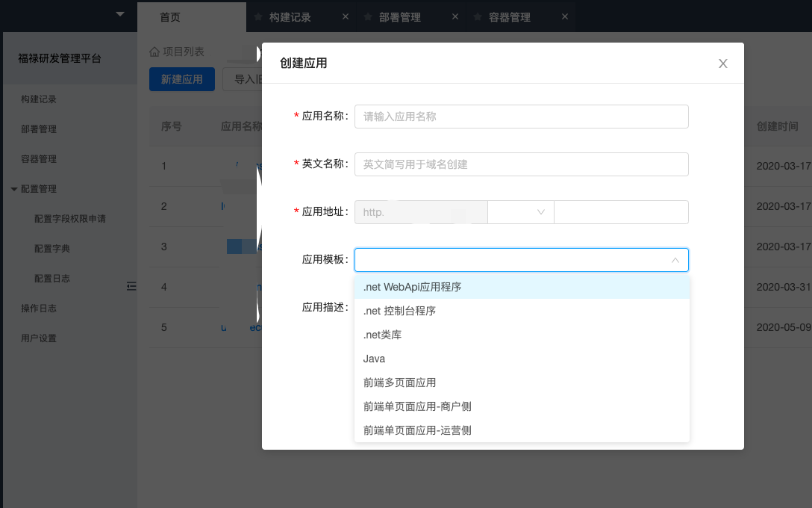
Task: Click the home icon beside 项目列表
Action: [x=154, y=52]
